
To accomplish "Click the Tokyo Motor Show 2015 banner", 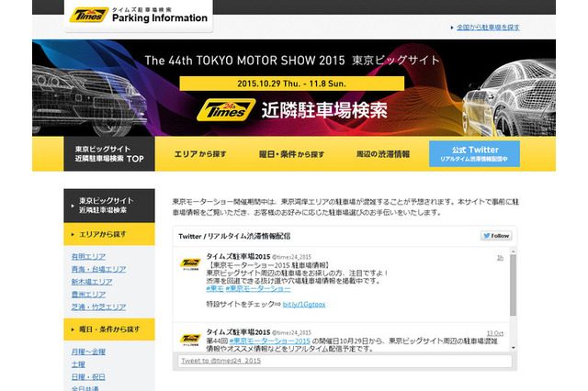I will point(294,87).
